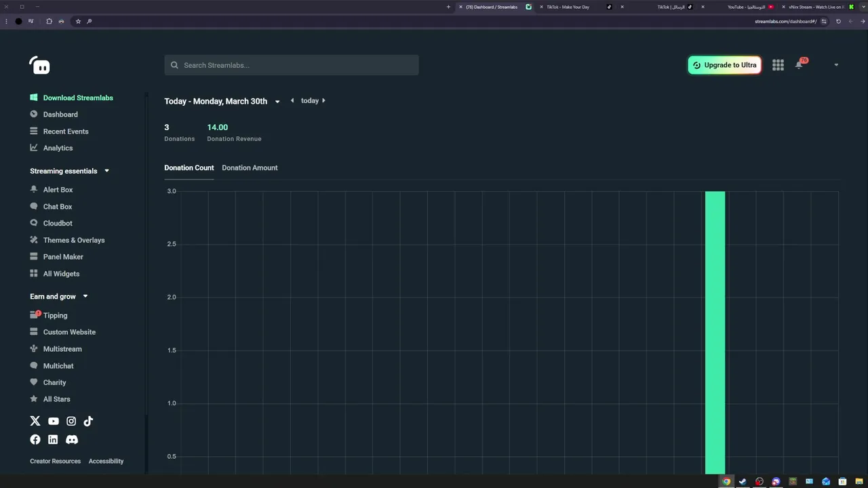Click the Streamlabs logo icon

coord(40,65)
